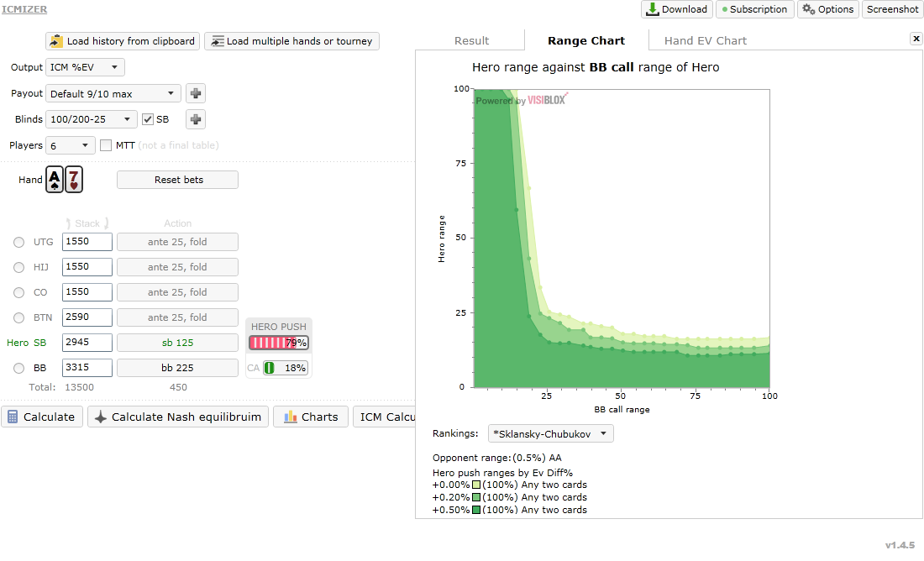Click the Download button
This screenshot has width=924, height=561.
pos(677,9)
